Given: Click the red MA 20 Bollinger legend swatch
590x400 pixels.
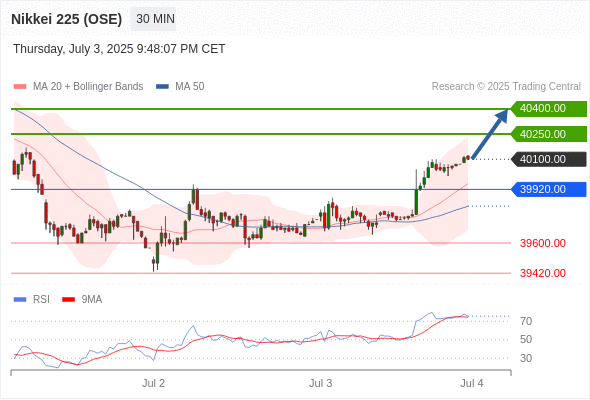Looking at the screenshot, I should click(x=20, y=87).
